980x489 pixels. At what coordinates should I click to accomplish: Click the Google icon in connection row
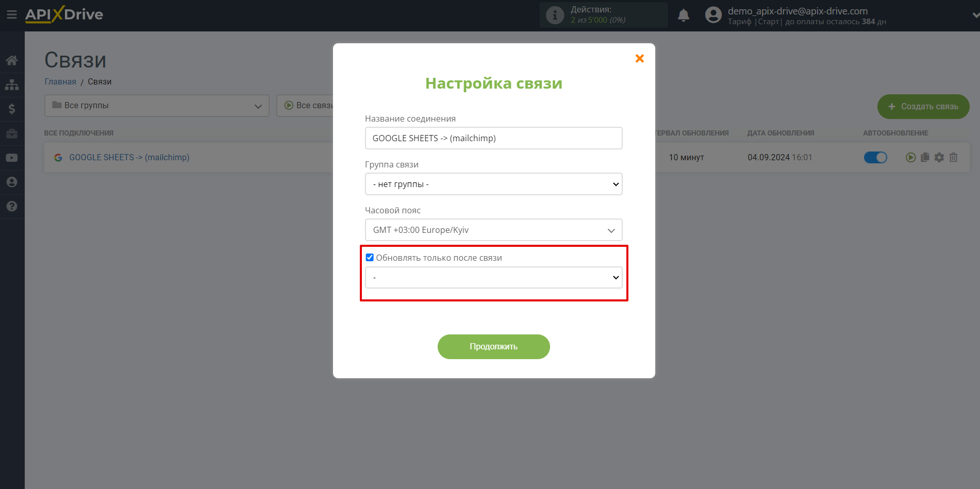(x=58, y=158)
